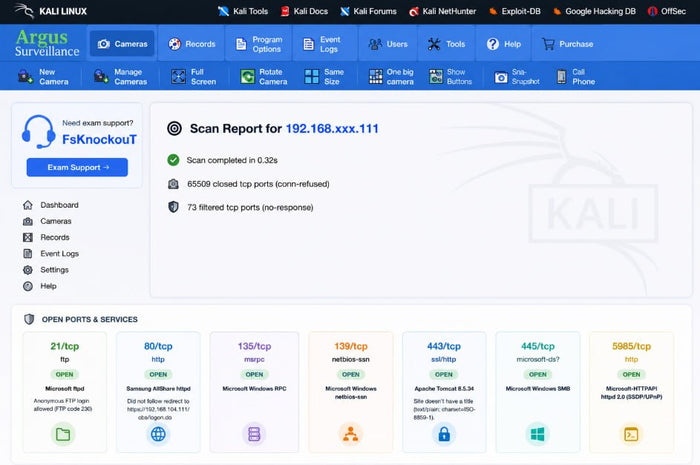Click the network icon on the 139/tcp card
The height and width of the screenshot is (465, 700).
tap(350, 434)
